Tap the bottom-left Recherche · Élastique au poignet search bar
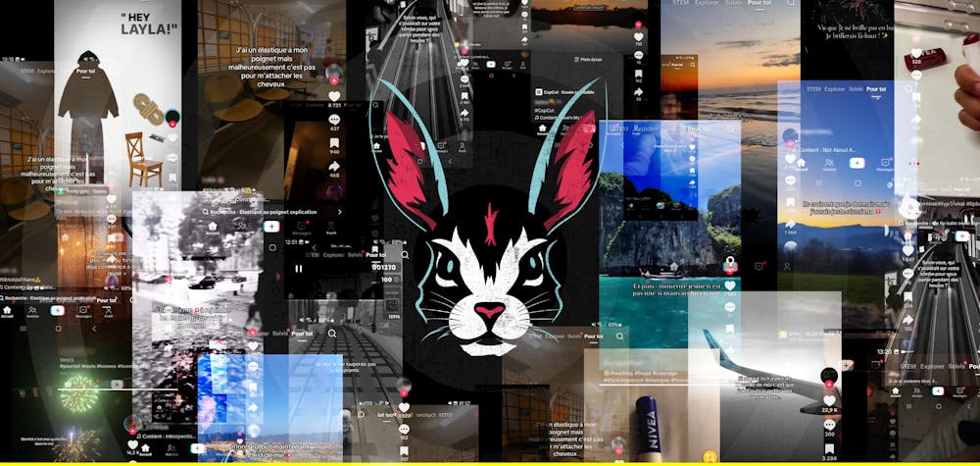This screenshot has height=466, width=980. tap(49, 299)
